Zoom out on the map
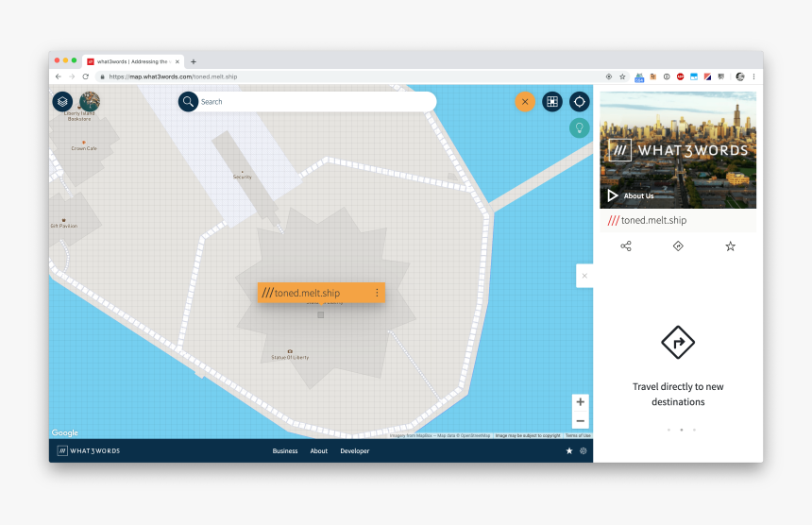Image resolution: width=812 pixels, height=525 pixels. (x=581, y=421)
